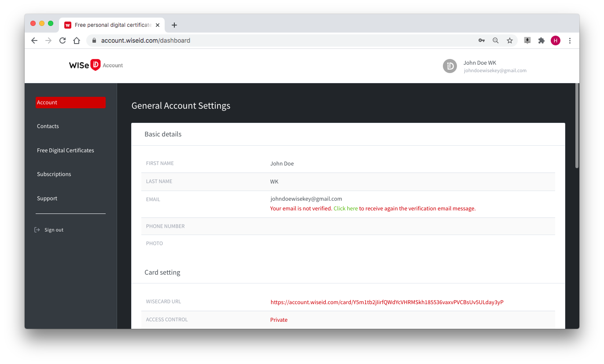Image resolution: width=604 pixels, height=364 pixels.
Task: Click the page vertical scrollbar
Action: tap(577, 125)
